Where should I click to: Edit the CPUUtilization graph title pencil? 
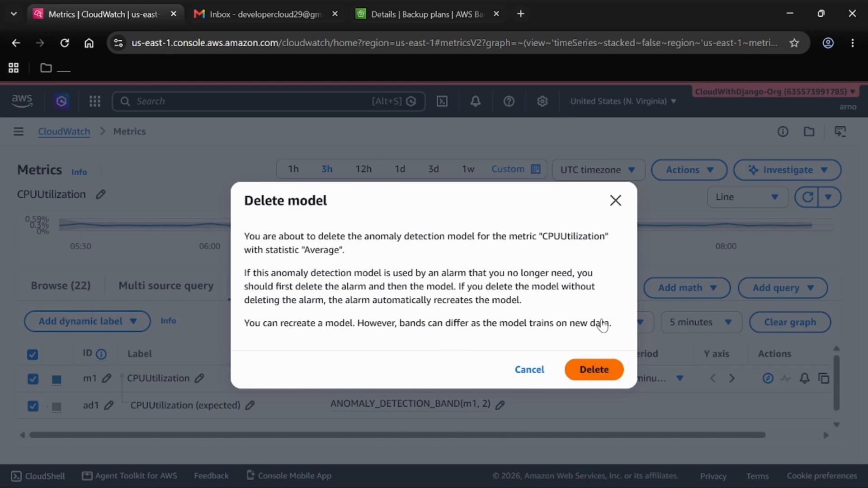coord(100,194)
